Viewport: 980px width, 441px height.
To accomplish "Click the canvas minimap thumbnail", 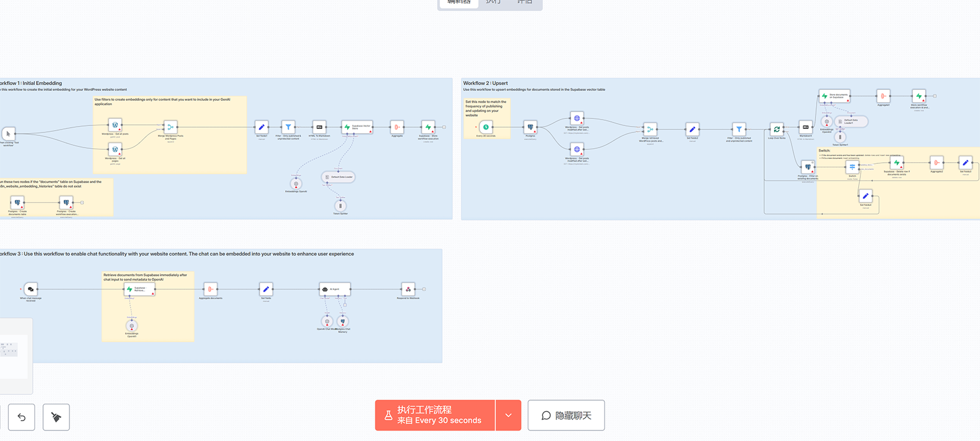I will pyautogui.click(x=10, y=349).
